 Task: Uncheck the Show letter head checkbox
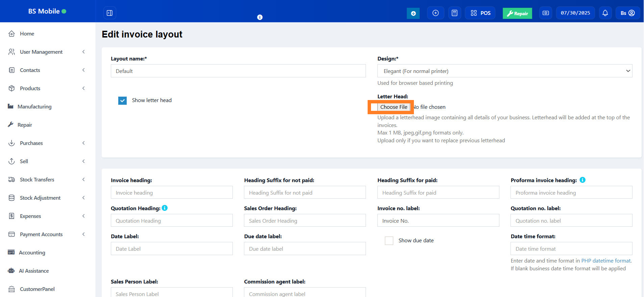click(122, 100)
